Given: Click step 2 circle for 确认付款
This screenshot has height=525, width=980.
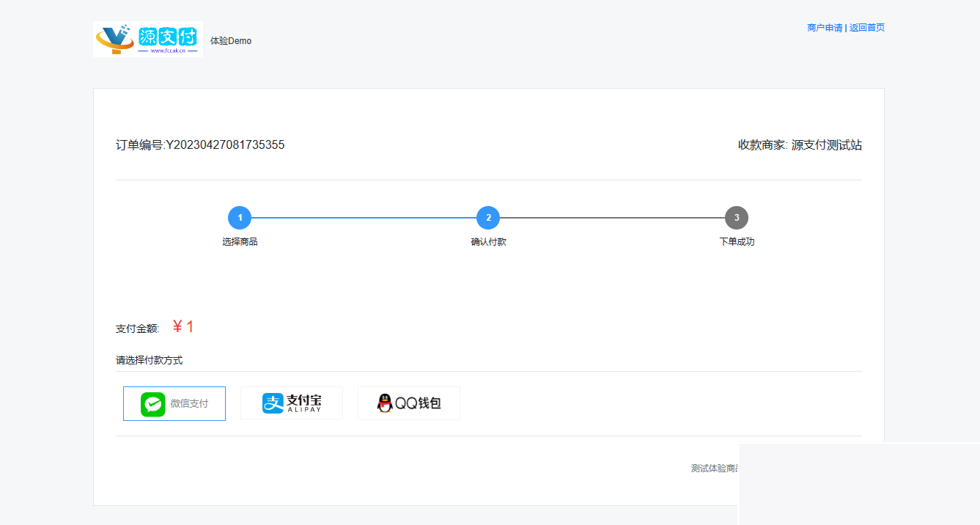Looking at the screenshot, I should [x=488, y=218].
